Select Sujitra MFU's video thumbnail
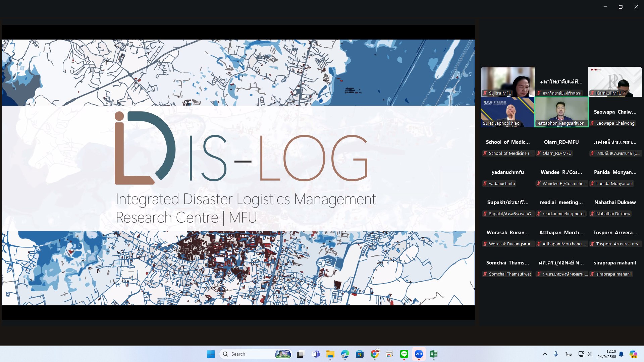The height and width of the screenshot is (362, 644). click(x=507, y=81)
